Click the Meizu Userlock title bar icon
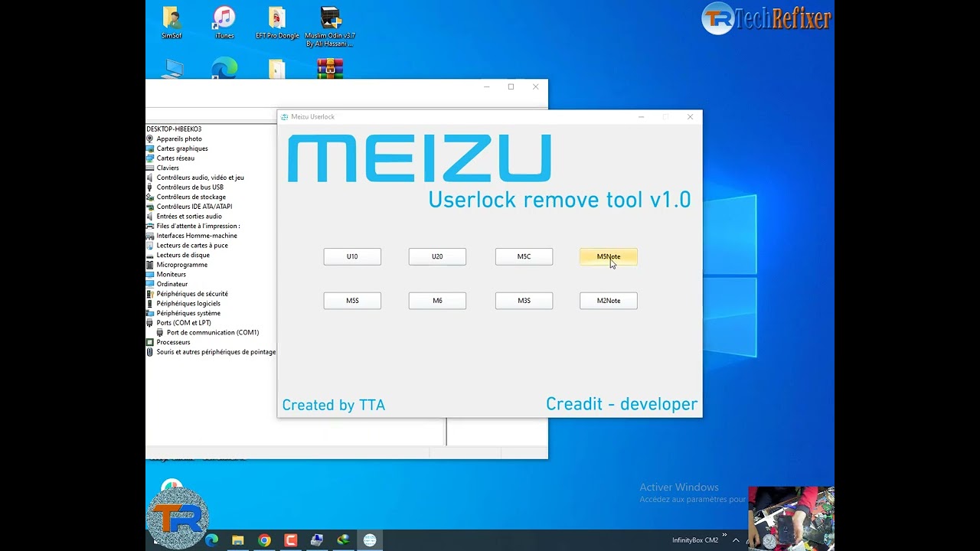The height and width of the screenshot is (551, 980). 285,117
